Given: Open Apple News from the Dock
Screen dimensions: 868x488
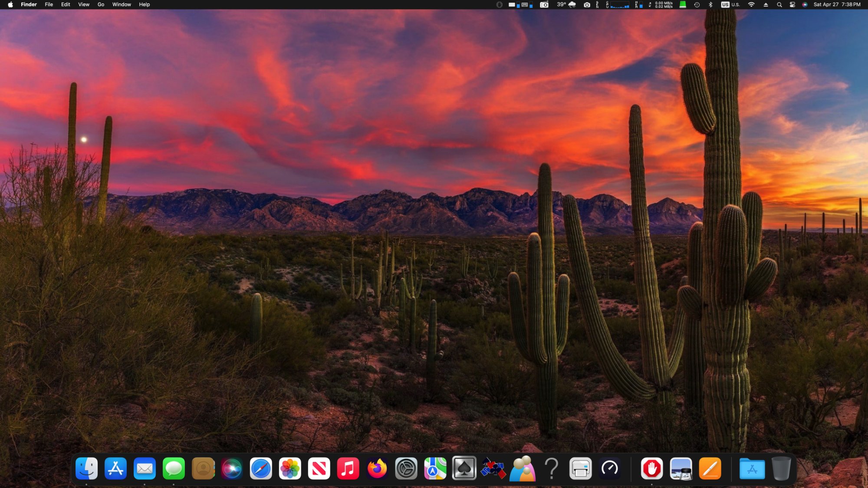Looking at the screenshot, I should click(319, 468).
